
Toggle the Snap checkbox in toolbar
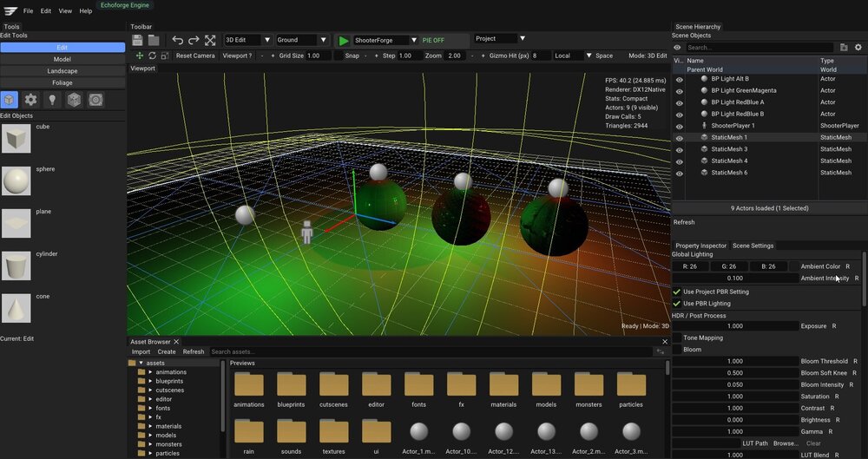pos(339,56)
